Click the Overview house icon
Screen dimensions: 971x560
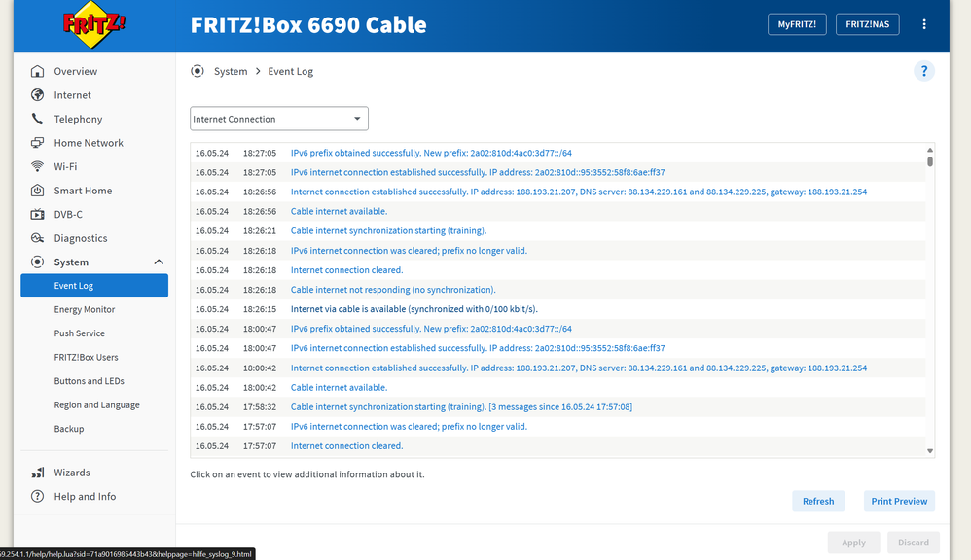point(38,71)
